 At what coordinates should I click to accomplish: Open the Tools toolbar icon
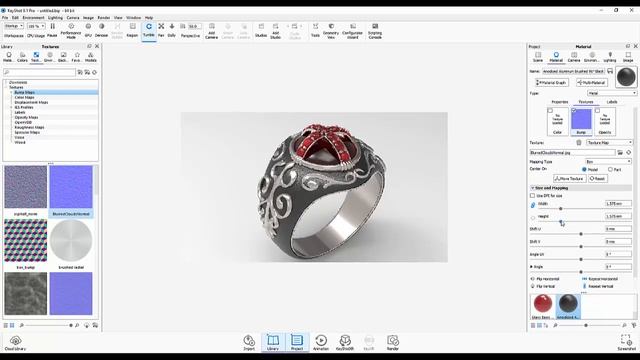(x=315, y=31)
